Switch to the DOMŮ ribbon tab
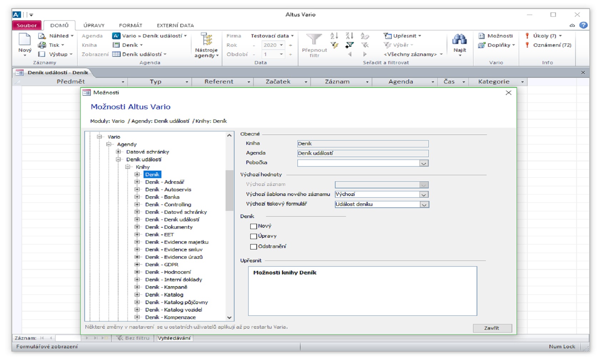The width and height of the screenshot is (603, 364). click(59, 25)
